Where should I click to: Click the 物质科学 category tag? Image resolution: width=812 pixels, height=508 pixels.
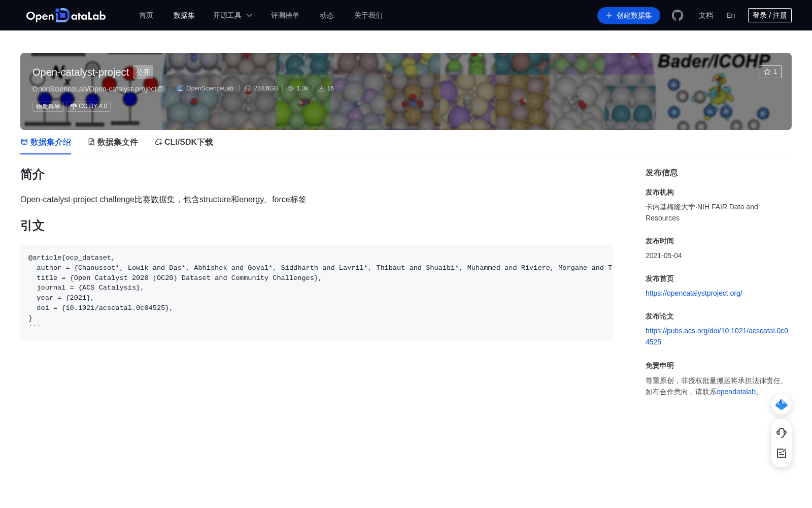(x=48, y=106)
